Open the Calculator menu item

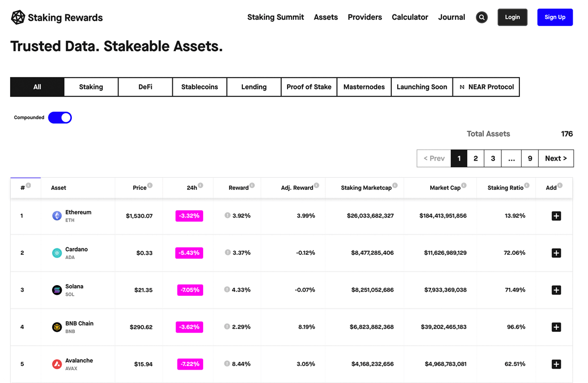point(409,17)
